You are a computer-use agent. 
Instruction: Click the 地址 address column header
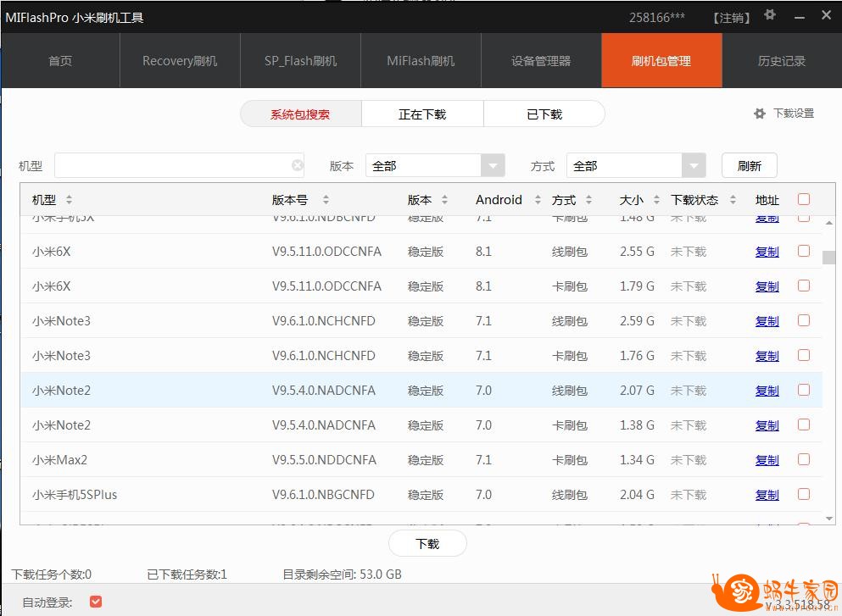pos(767,200)
